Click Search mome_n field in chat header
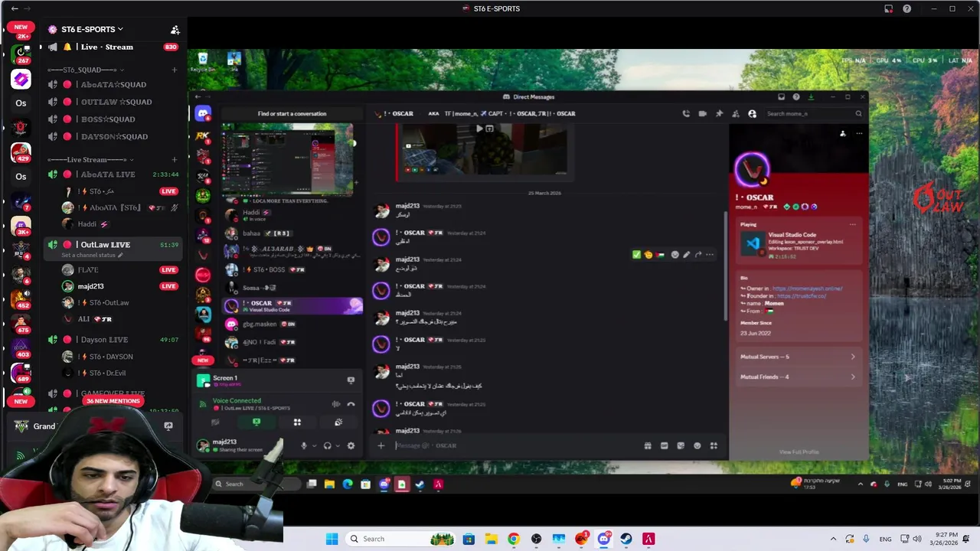This screenshot has width=980, height=551. 814,113
